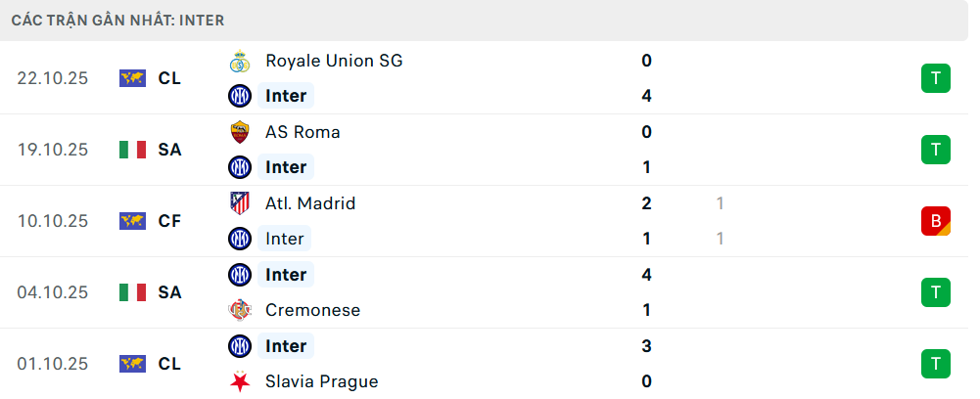Click green T badge for the Cremonese match
Image resolution: width=980 pixels, height=399 pixels.
[936, 292]
